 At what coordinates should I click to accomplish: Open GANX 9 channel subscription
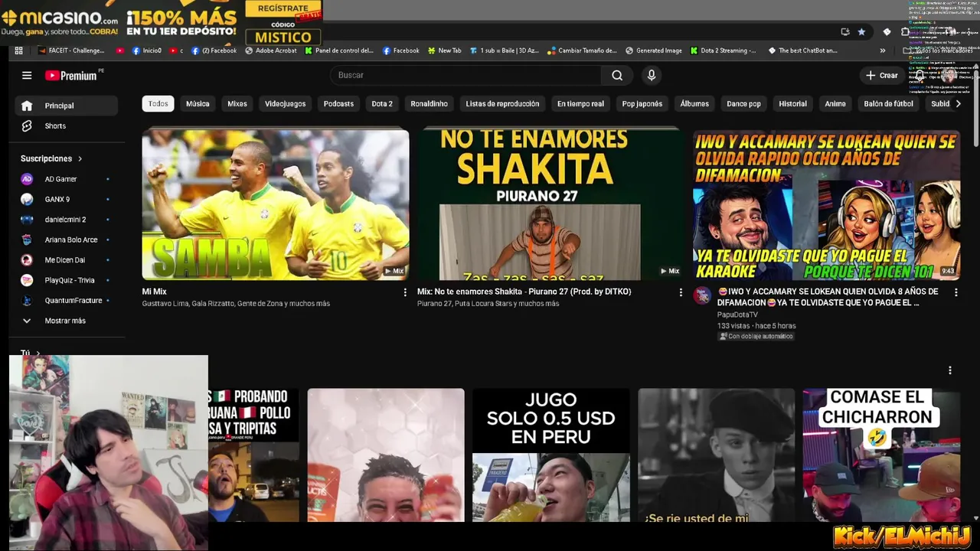(x=67, y=199)
